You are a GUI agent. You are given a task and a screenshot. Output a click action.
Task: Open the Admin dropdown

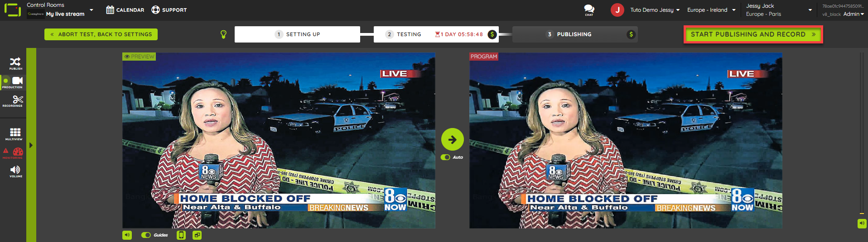tap(854, 14)
